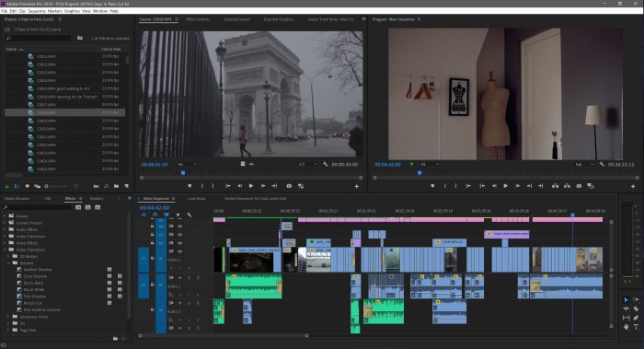Open the Source monitor button editor plus
This screenshot has width=644, height=349.
tap(357, 186)
